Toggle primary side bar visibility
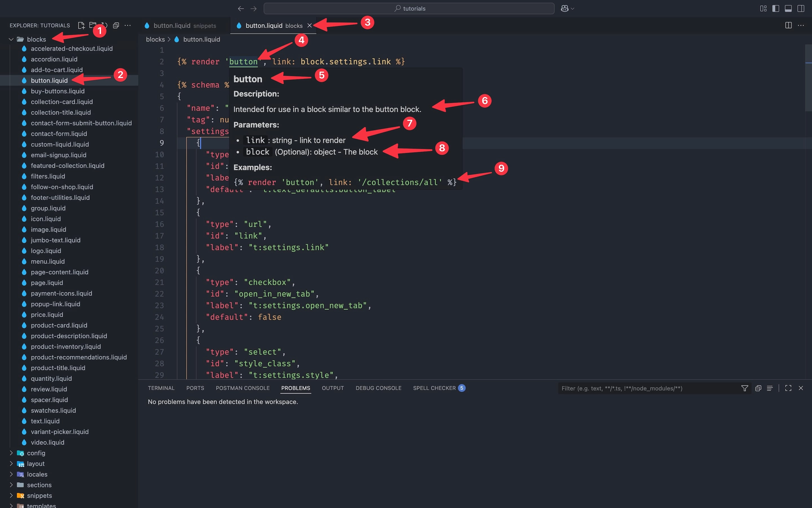The image size is (812, 508). [776, 9]
